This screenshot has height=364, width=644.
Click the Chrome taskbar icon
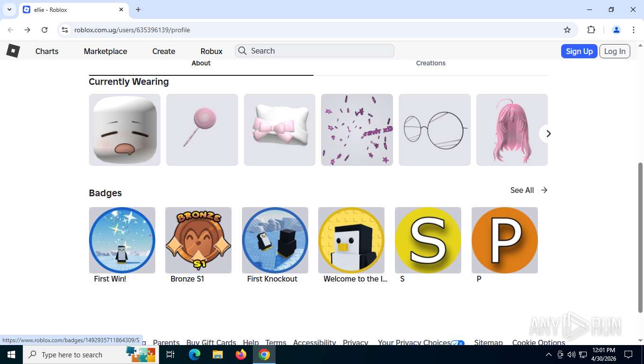(264, 355)
